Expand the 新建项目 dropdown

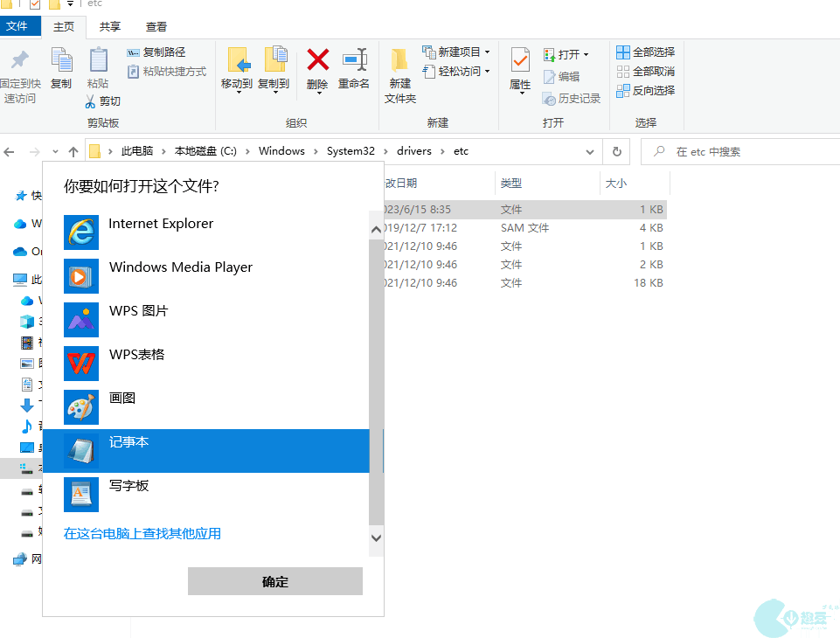click(487, 52)
